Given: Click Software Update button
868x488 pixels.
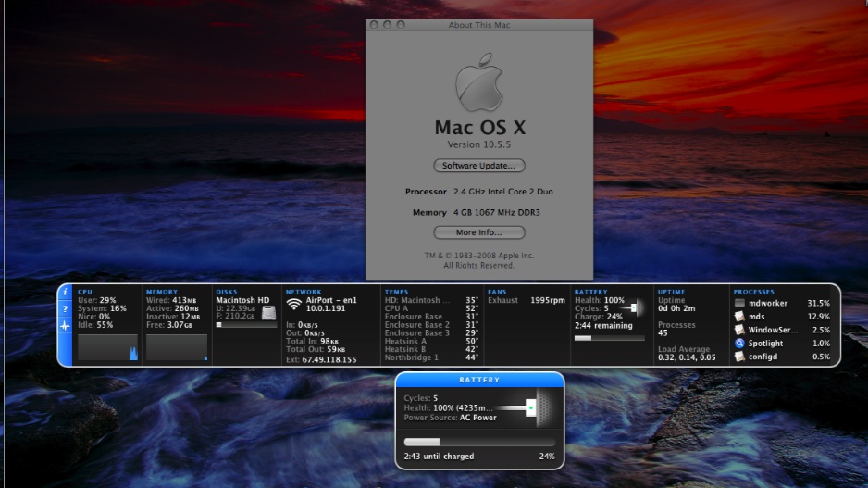Looking at the screenshot, I should click(x=479, y=166).
